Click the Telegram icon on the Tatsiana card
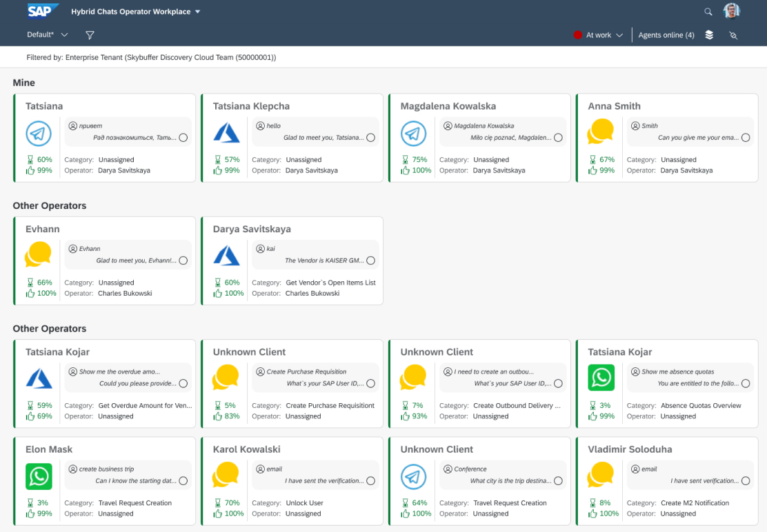 coord(39,134)
